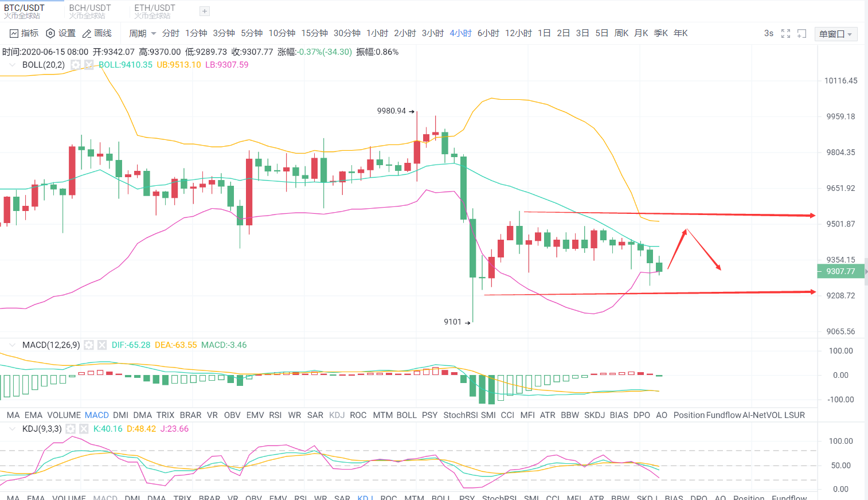The image size is (868, 500).
Task: Expand the 周期 period dropdown
Action: click(x=142, y=34)
